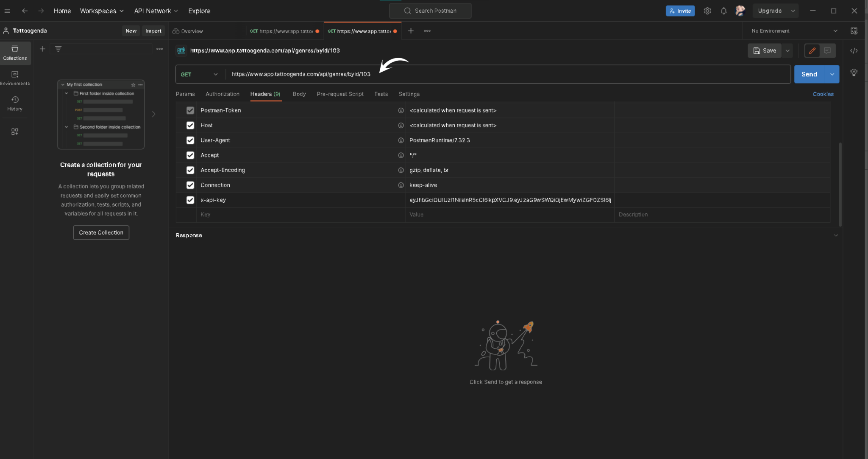Open the configure workspace sidebar icon
The width and height of the screenshot is (868, 459).
point(15,132)
